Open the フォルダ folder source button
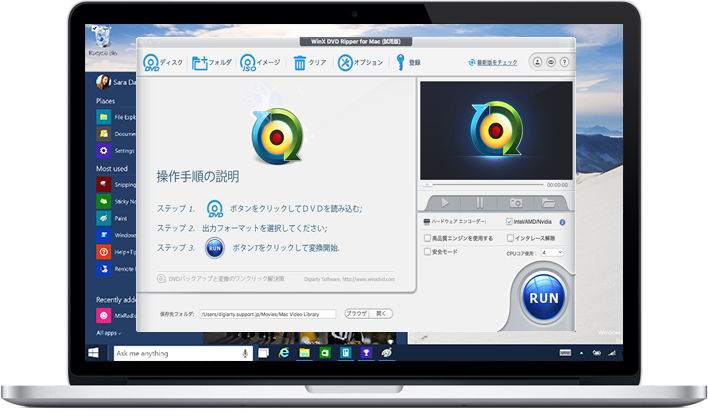 point(212,63)
